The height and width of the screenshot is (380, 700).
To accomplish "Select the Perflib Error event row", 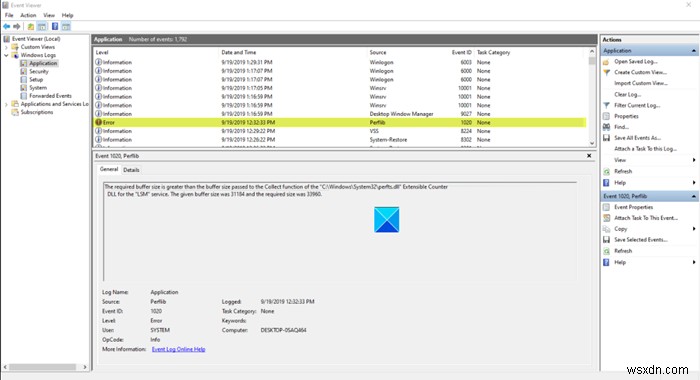I will 340,122.
